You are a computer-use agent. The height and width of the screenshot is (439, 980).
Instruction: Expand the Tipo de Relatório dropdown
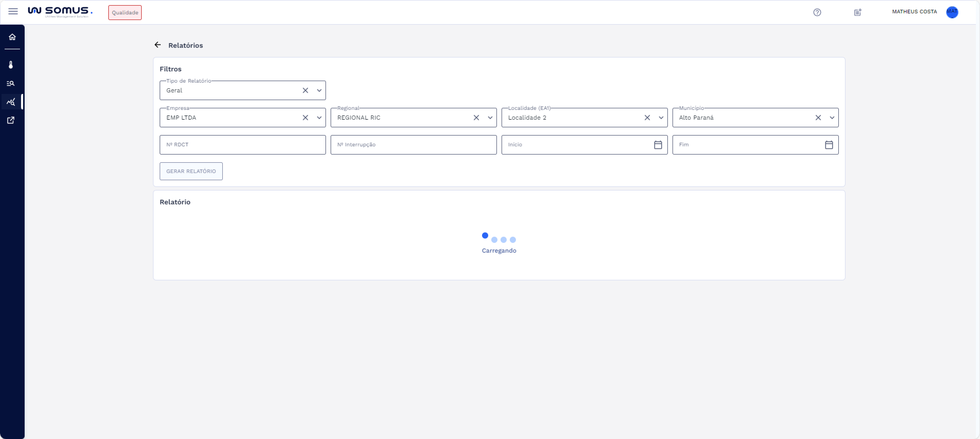[319, 91]
